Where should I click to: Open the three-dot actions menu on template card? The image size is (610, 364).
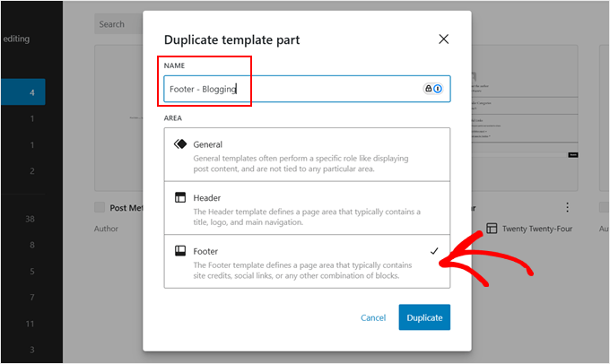click(x=566, y=207)
